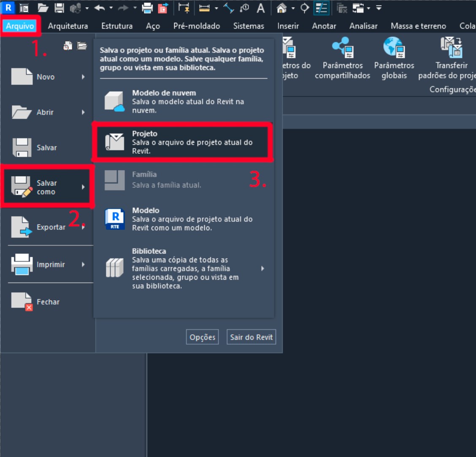The image size is (476, 457).
Task: Show open documents folder icon in file menu
Action: point(82,46)
